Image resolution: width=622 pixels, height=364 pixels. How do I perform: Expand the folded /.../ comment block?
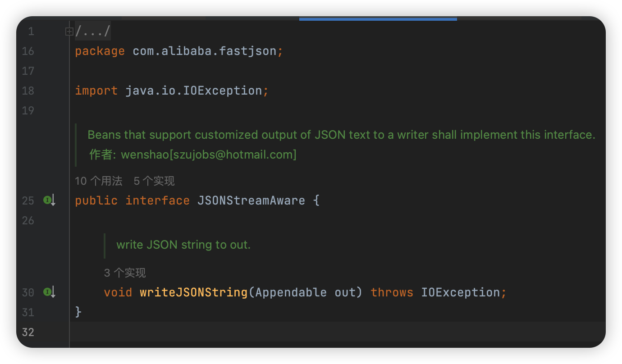(x=69, y=32)
